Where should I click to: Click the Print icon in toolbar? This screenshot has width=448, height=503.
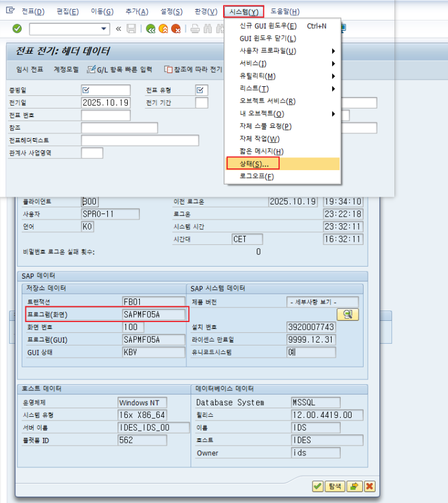pyautogui.click(x=195, y=29)
